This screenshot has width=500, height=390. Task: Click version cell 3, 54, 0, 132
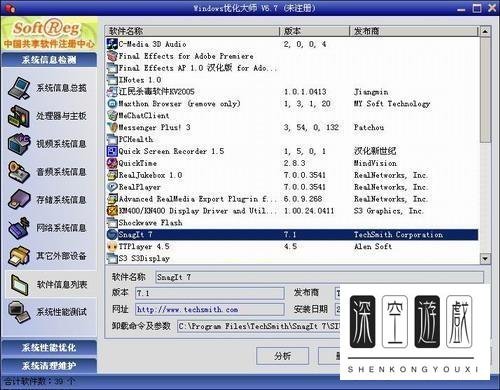pyautogui.click(x=311, y=127)
